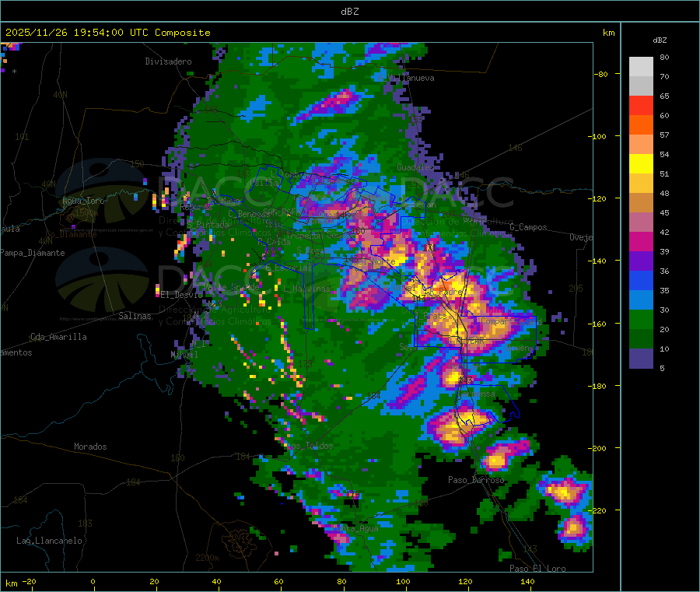700x592 pixels.
Task: Select the red 65 dBZ color swatch
Action: (641, 105)
